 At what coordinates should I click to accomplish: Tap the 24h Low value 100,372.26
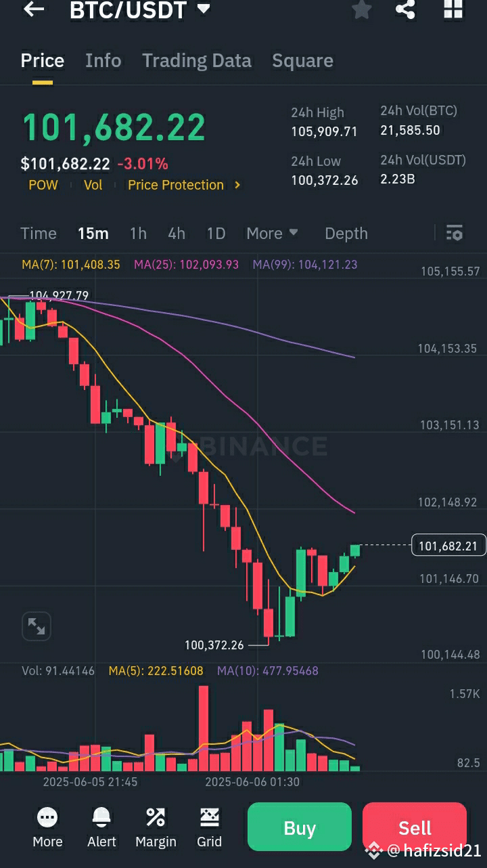click(325, 180)
